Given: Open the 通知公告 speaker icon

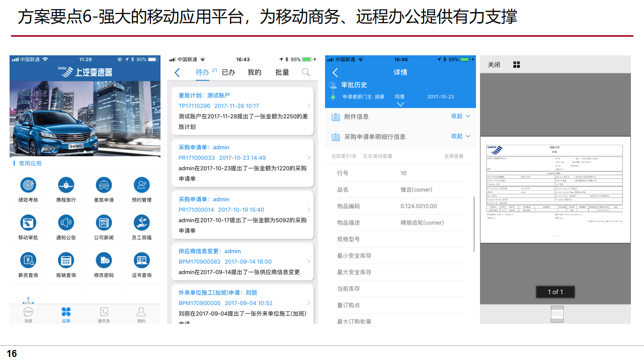Looking at the screenshot, I should pyautogui.click(x=66, y=223).
